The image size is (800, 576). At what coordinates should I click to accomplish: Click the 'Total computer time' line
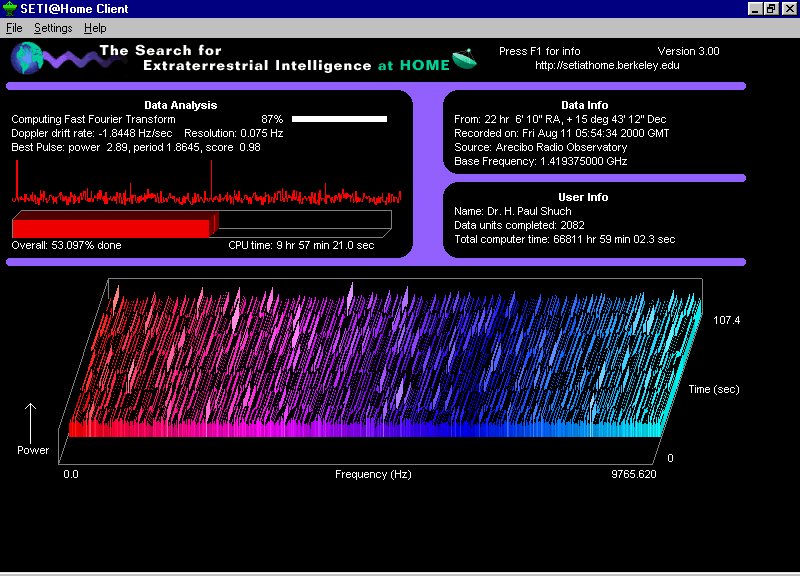coord(564,239)
